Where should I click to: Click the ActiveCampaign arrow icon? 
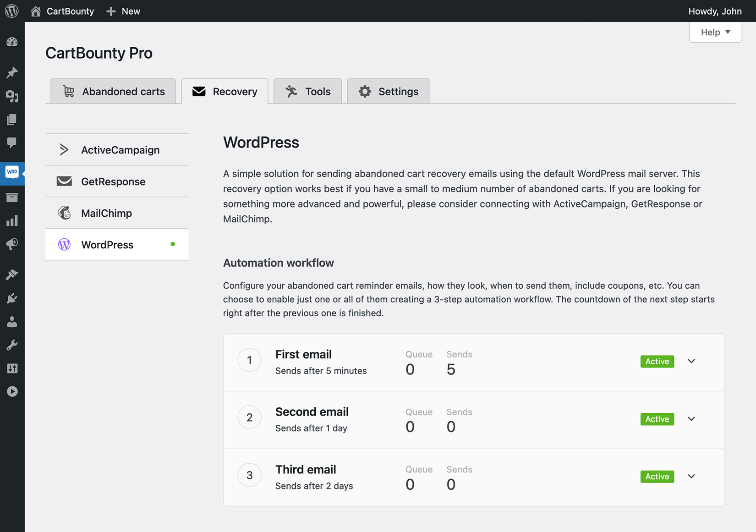[64, 150]
